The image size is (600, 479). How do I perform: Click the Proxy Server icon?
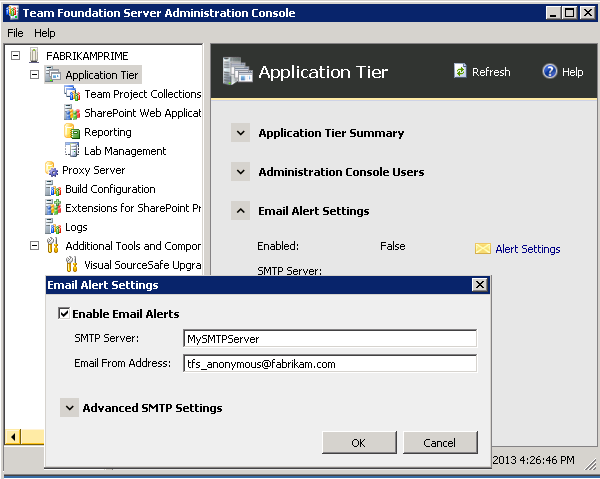[x=52, y=169]
